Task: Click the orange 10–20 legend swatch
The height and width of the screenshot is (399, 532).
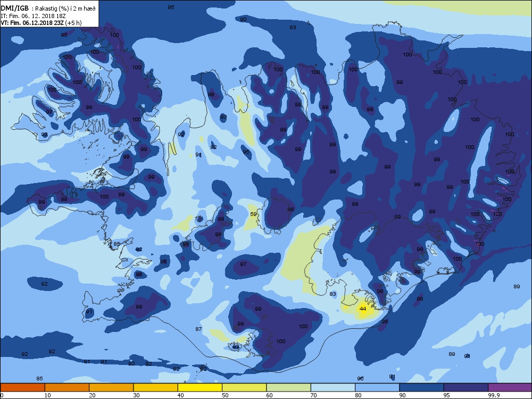Action: (67, 387)
